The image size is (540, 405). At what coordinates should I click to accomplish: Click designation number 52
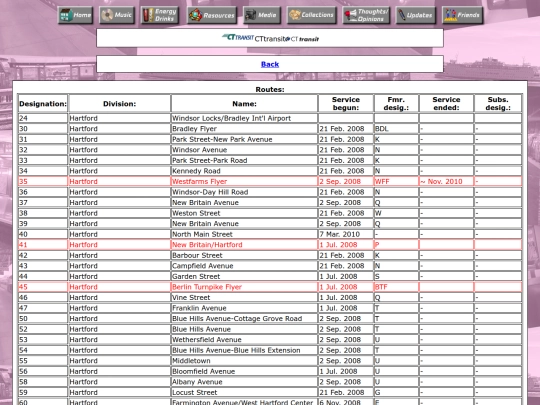(23, 329)
